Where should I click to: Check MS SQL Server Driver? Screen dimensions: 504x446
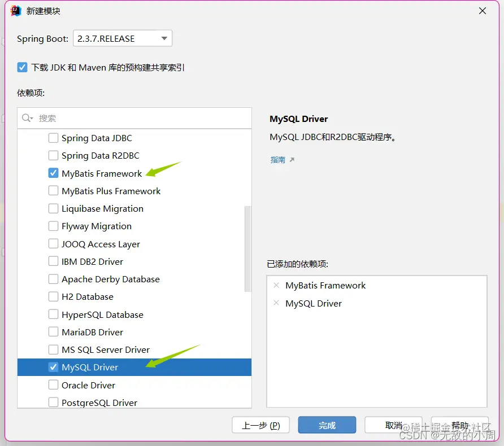point(53,349)
